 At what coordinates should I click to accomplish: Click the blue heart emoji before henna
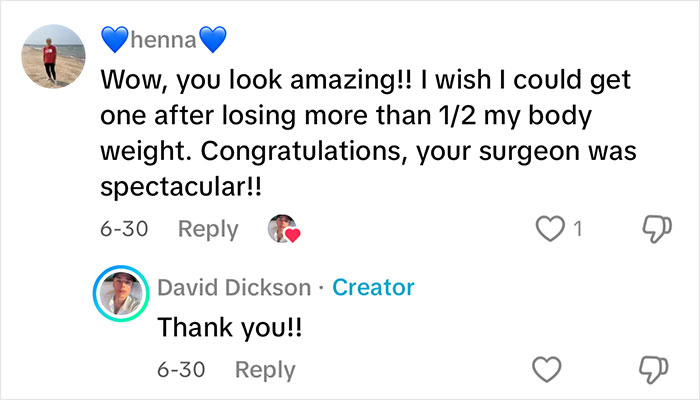(115, 39)
